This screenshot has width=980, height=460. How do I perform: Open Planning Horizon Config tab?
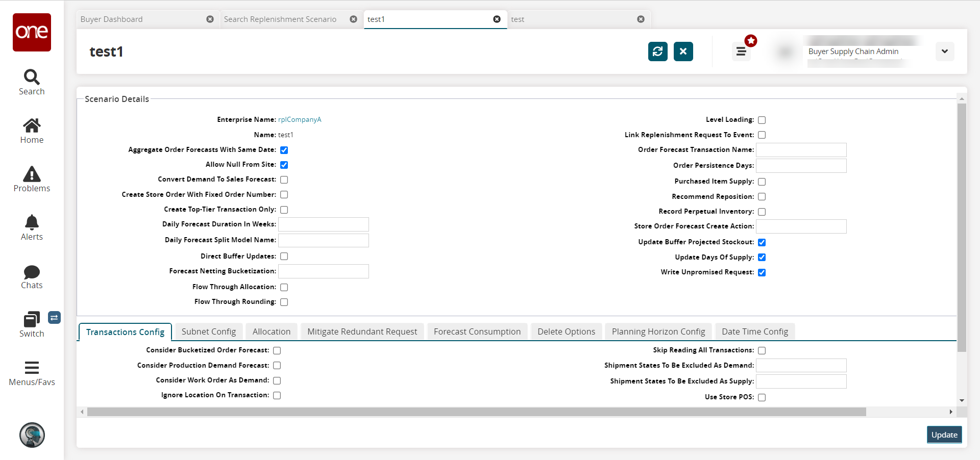[658, 331]
